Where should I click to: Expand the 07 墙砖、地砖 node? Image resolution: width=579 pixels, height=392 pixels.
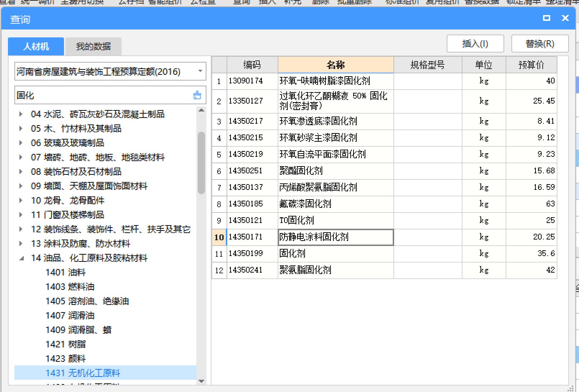tap(21, 157)
